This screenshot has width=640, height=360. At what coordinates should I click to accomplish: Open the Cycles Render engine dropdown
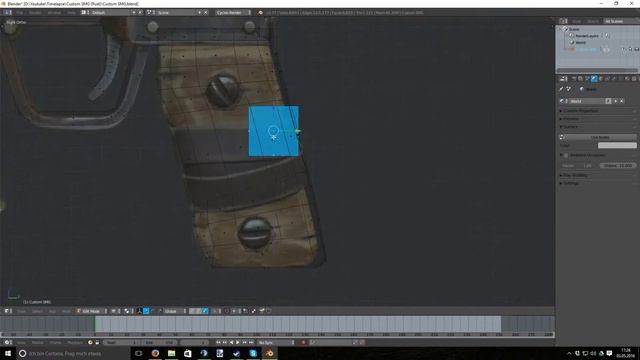(233, 13)
